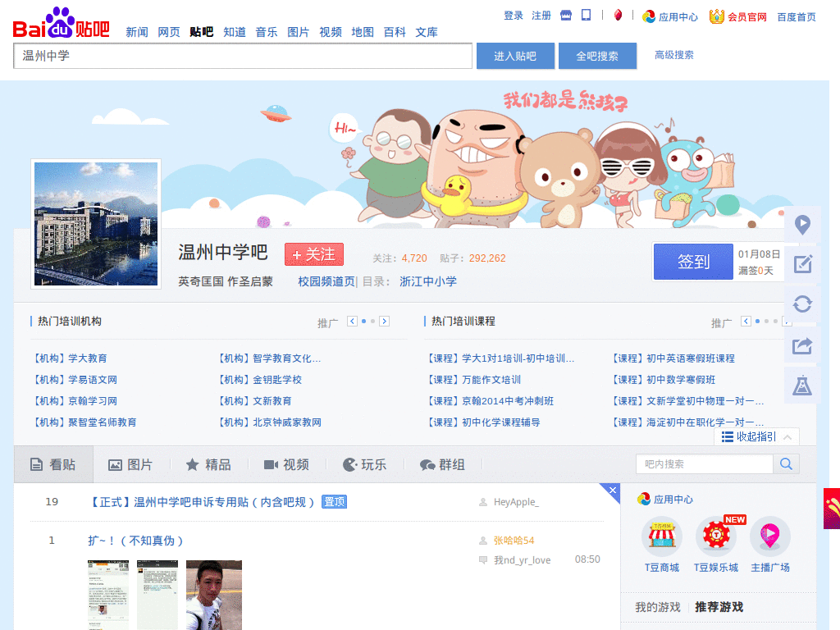Viewport: 840px width, 630px height.
Task: Select second pagination dot in 热门培训机构
Action: [x=373, y=322]
